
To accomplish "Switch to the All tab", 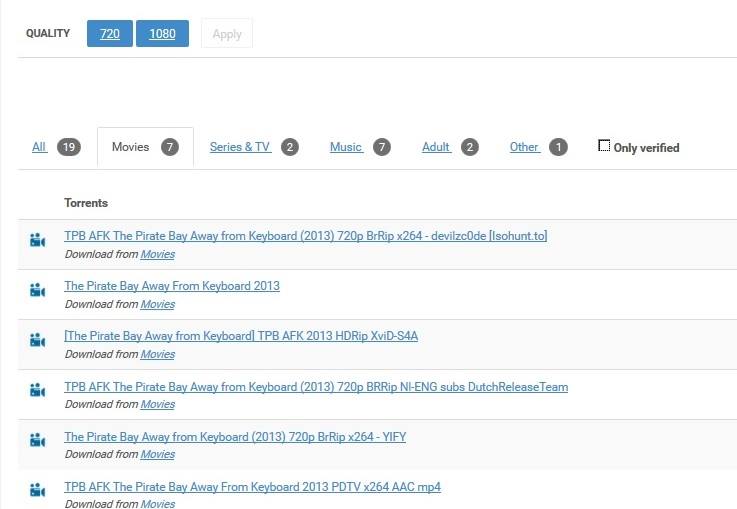I will click(x=39, y=147).
